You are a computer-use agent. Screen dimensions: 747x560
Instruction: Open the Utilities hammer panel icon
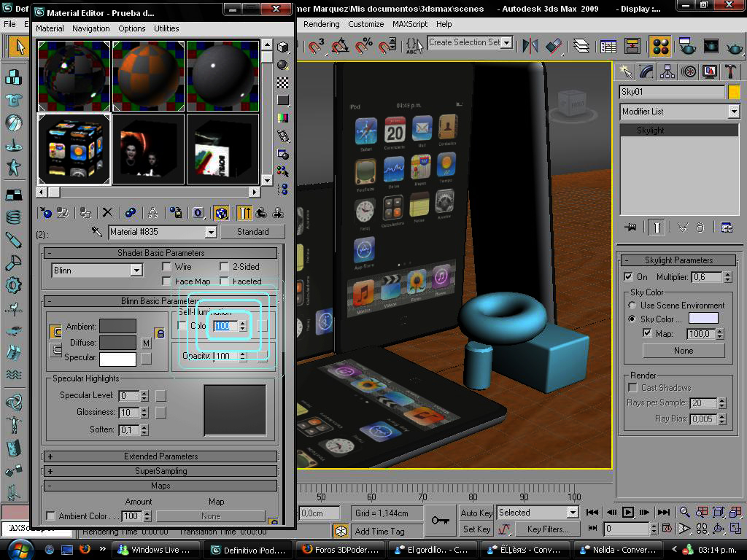(730, 71)
